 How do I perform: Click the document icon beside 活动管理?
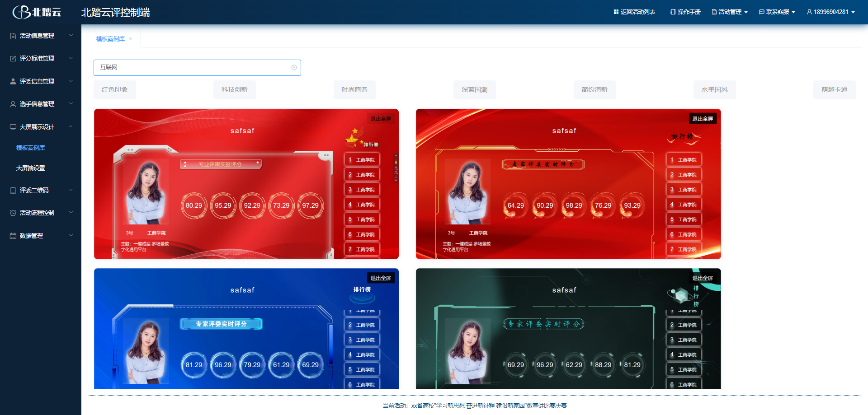point(714,12)
